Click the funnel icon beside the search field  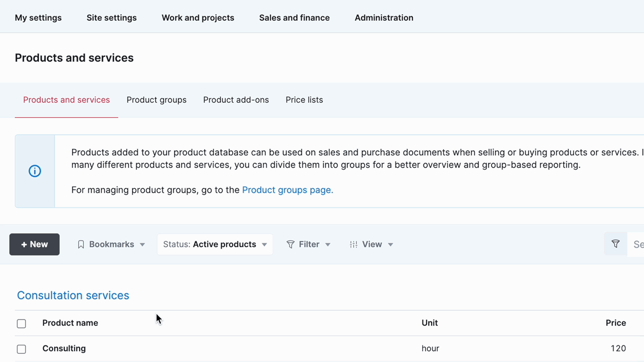615,244
